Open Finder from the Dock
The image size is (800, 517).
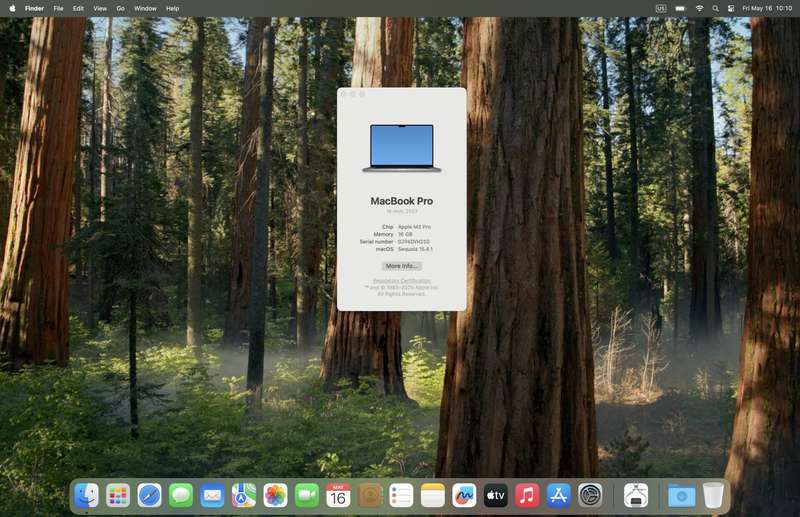click(x=86, y=496)
